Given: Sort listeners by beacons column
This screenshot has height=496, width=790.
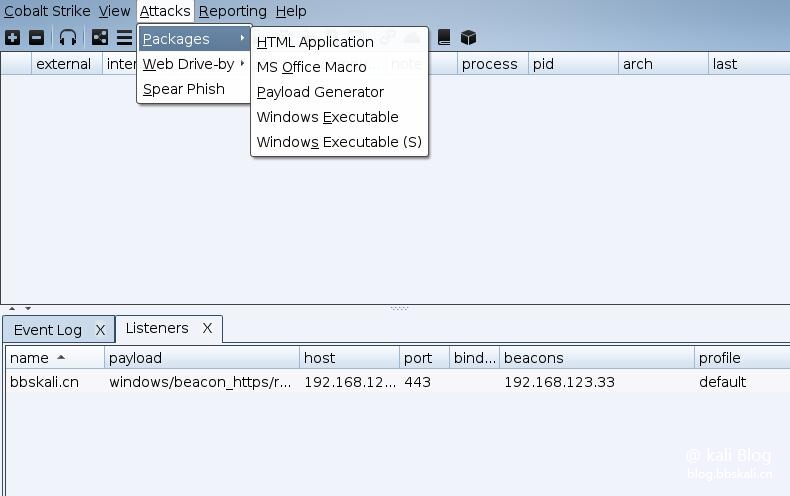Looking at the screenshot, I should coord(597,358).
